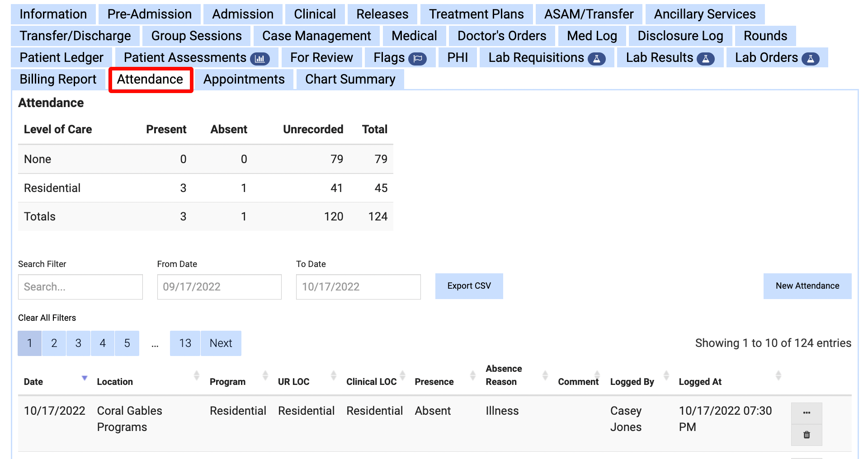This screenshot has width=868, height=459.
Task: Go to the Next page of entries
Action: [221, 343]
